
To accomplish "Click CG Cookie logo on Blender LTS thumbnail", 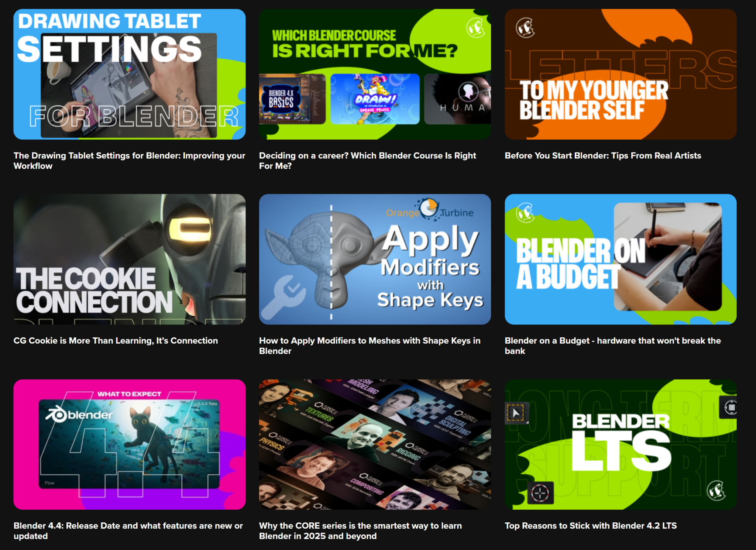I will (716, 491).
